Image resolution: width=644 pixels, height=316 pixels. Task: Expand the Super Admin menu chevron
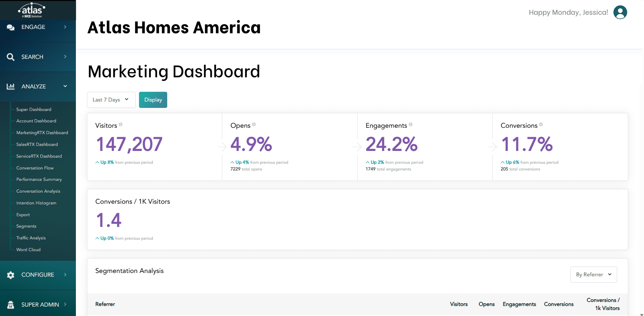pos(65,304)
